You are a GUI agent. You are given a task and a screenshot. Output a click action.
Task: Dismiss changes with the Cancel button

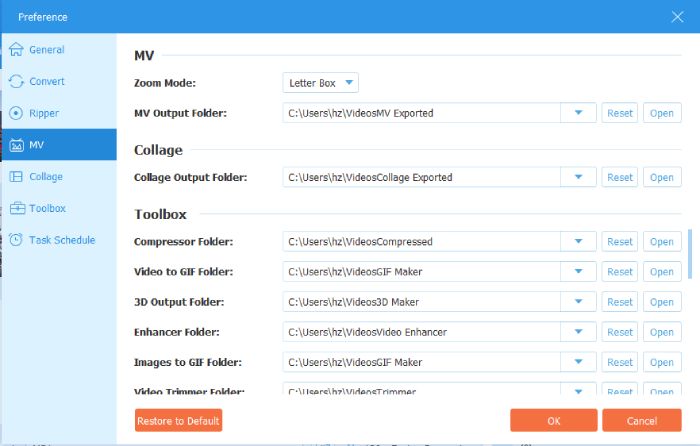pos(642,421)
